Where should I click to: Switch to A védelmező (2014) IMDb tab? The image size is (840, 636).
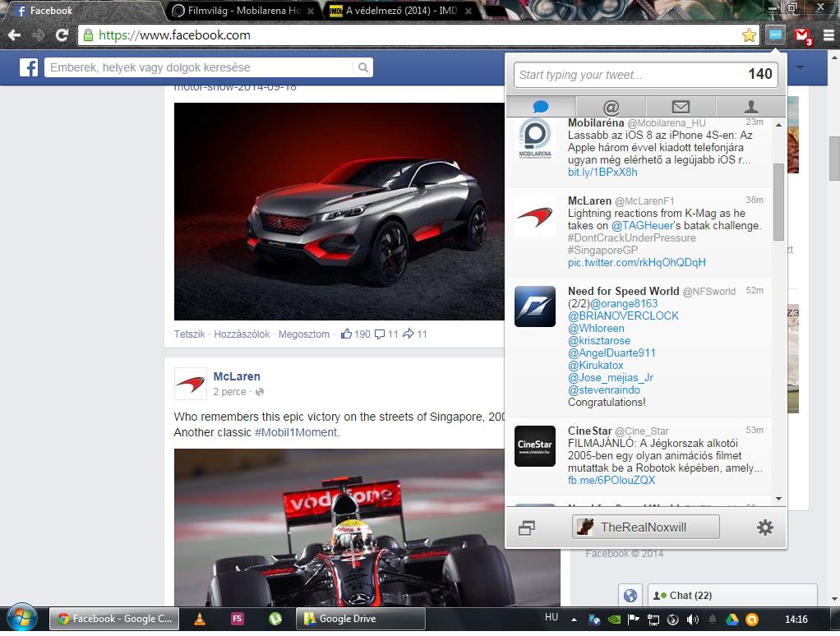coord(401,11)
